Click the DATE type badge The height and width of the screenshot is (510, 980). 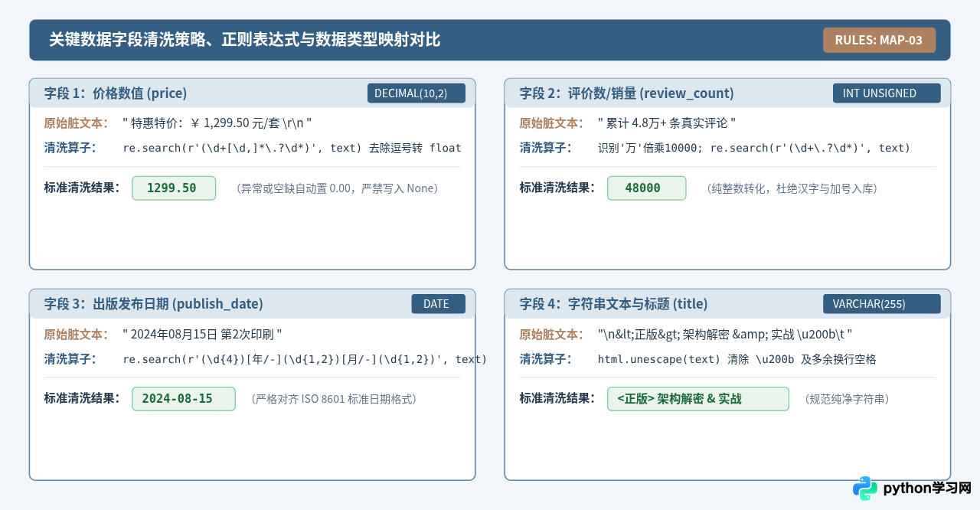click(439, 304)
